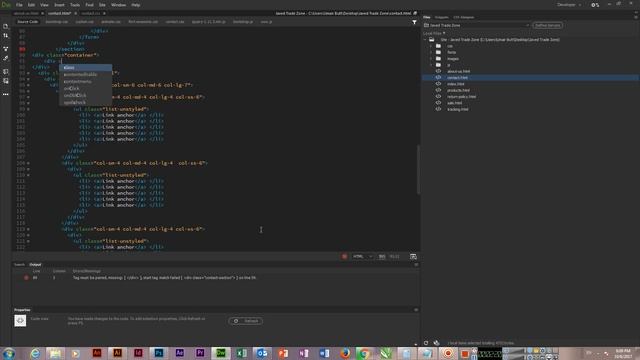Click the about-us.html file icon in Files panel
Image resolution: width=640 pixels, height=360 pixels.
438,71
